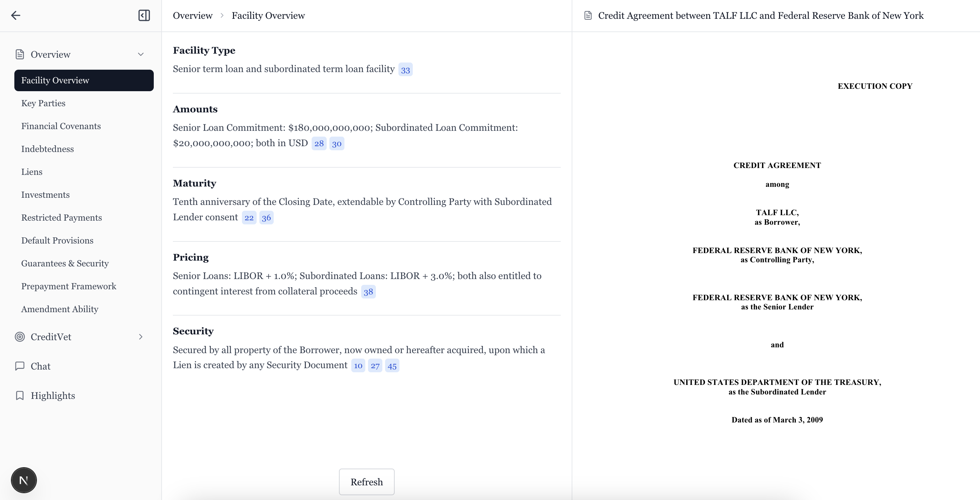
Task: Click 'UNITED STATES DEPARTMENT OF THE TREASURY' text
Action: pyautogui.click(x=777, y=382)
